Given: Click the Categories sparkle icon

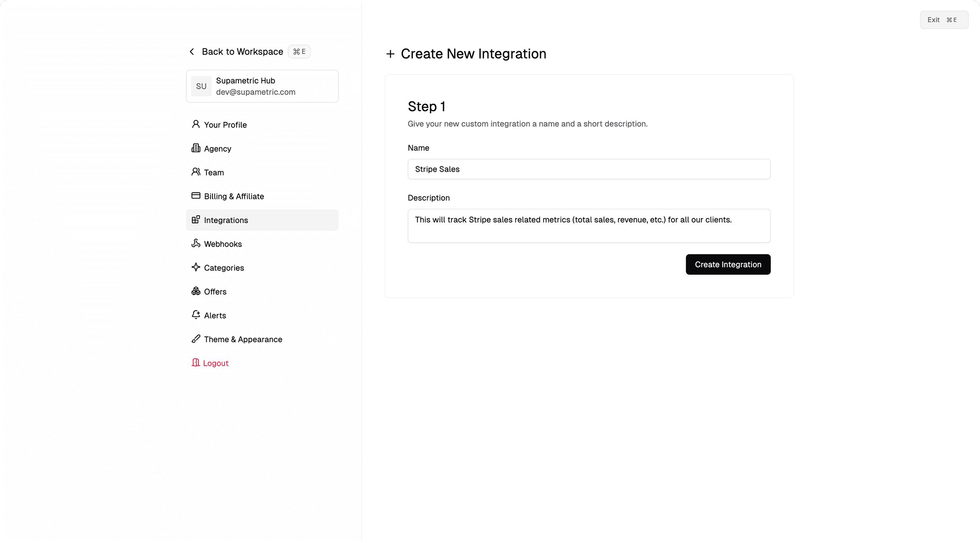Looking at the screenshot, I should pos(196,267).
